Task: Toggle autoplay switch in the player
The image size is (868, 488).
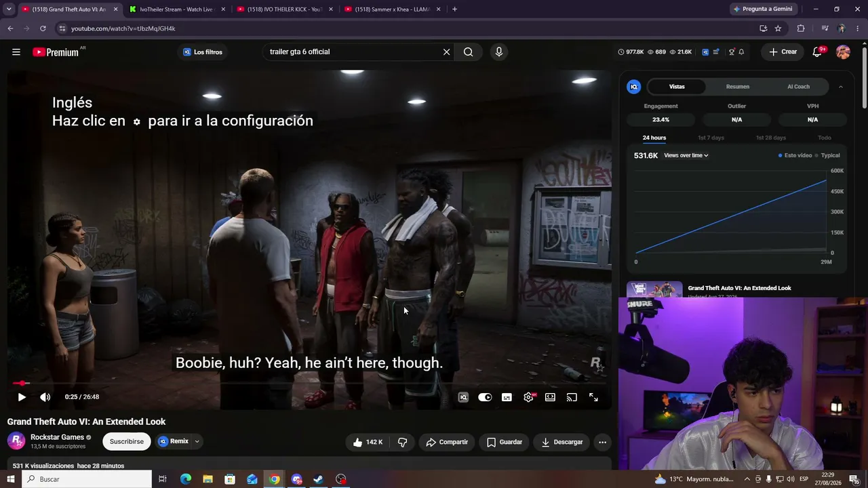Action: coord(485,398)
